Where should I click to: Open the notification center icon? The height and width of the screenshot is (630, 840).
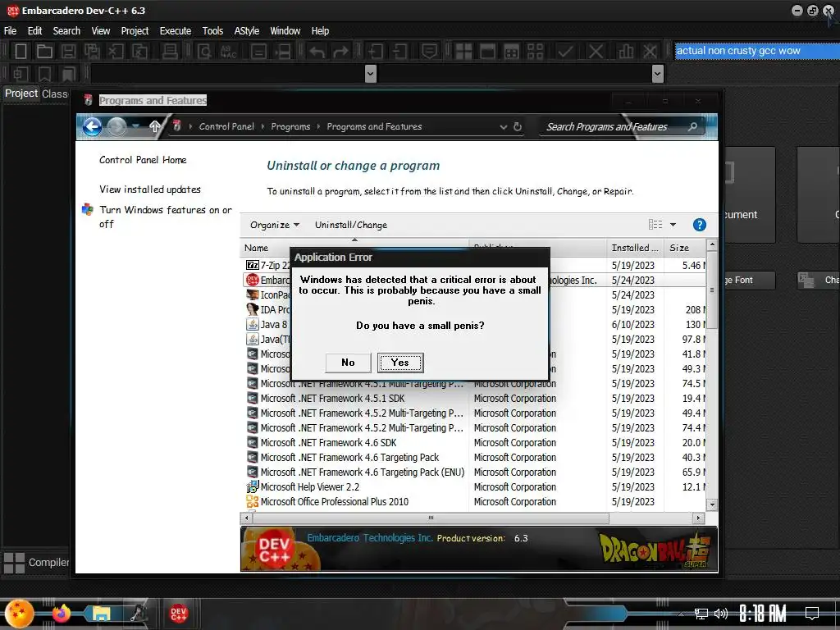click(812, 613)
